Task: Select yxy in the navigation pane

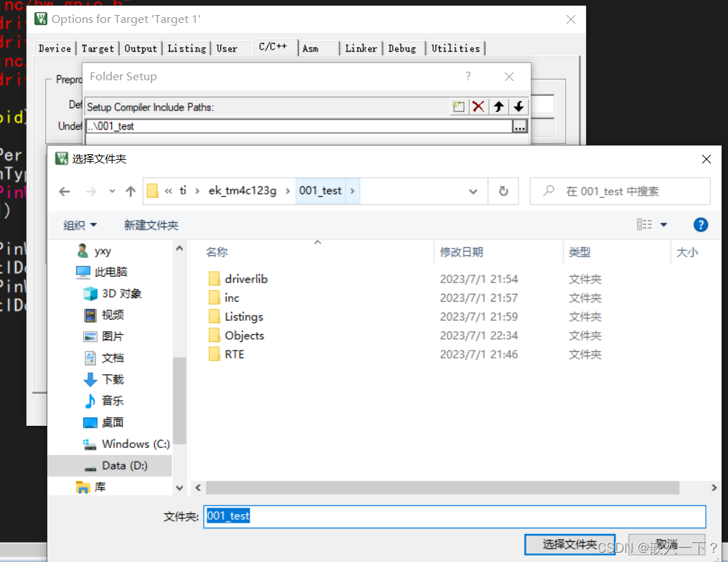Action: tap(94, 251)
